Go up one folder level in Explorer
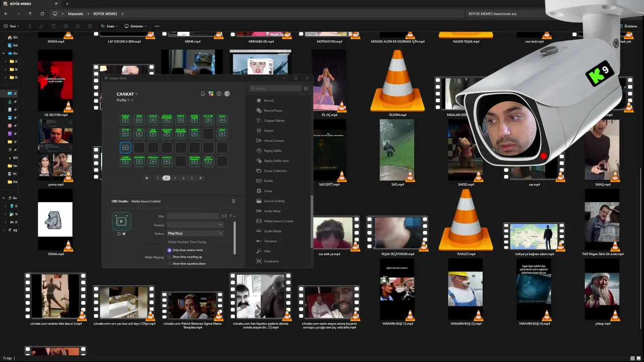Image resolution: width=644 pixels, height=362 pixels. click(x=30, y=14)
